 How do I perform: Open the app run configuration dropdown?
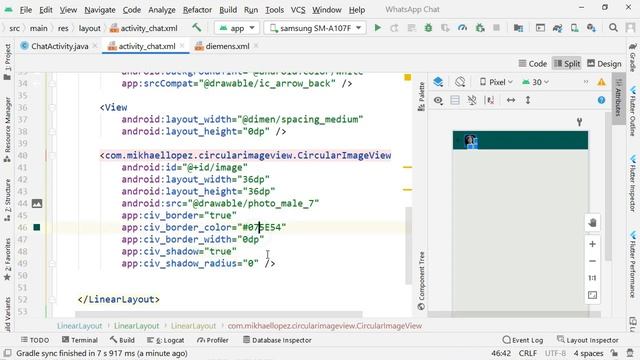(x=237, y=28)
